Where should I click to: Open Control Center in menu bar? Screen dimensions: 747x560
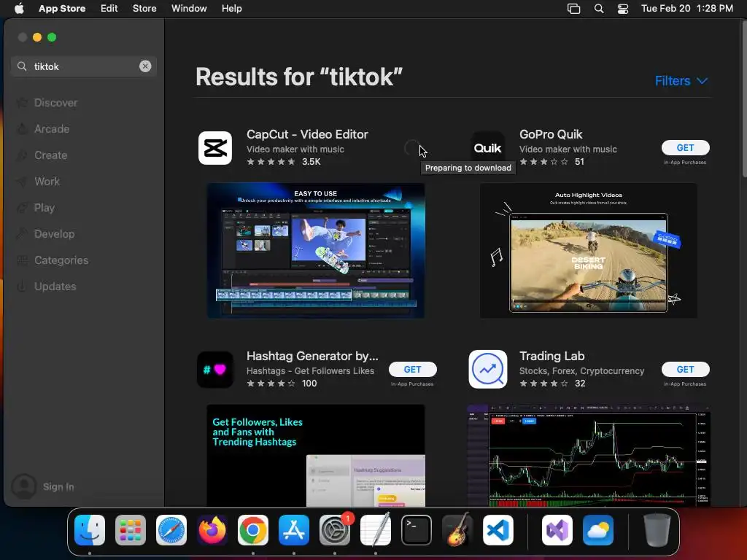(x=623, y=9)
